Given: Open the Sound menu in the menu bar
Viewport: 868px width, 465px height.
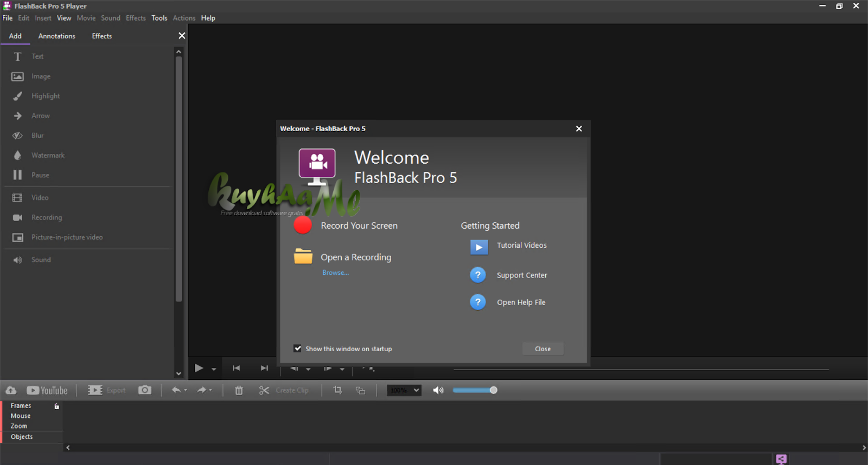Looking at the screenshot, I should [111, 18].
